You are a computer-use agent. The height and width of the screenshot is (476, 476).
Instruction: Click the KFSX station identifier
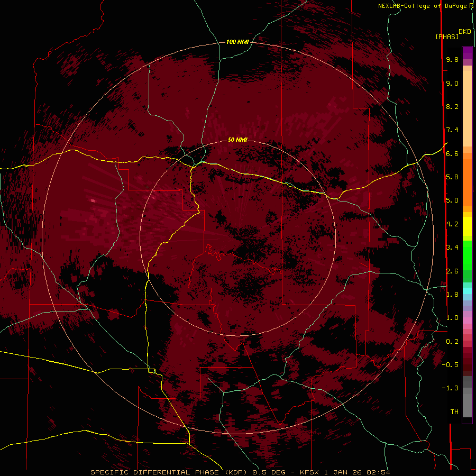pos(310,472)
